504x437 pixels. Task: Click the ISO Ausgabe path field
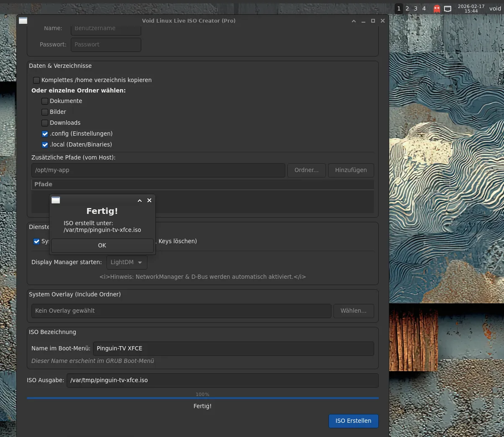click(222, 380)
